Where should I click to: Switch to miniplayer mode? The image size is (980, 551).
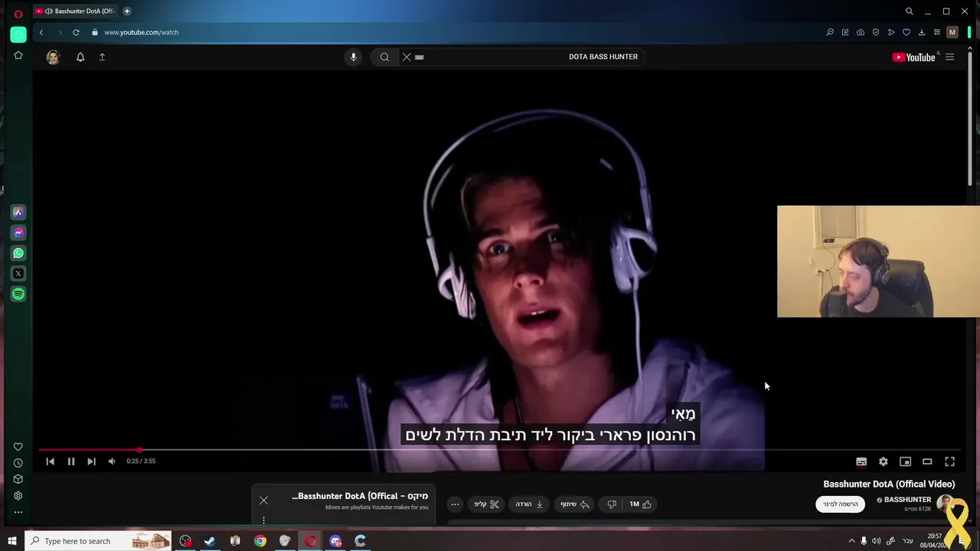[905, 461]
